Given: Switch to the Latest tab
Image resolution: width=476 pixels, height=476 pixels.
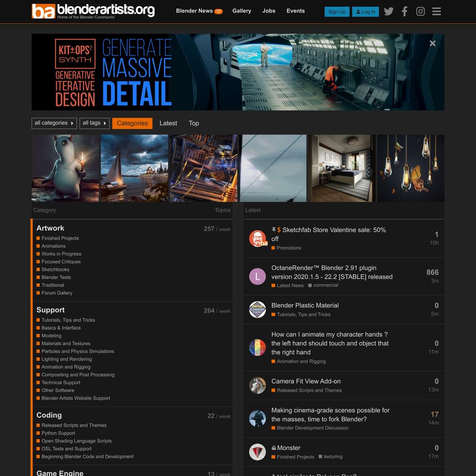Looking at the screenshot, I should 168,123.
